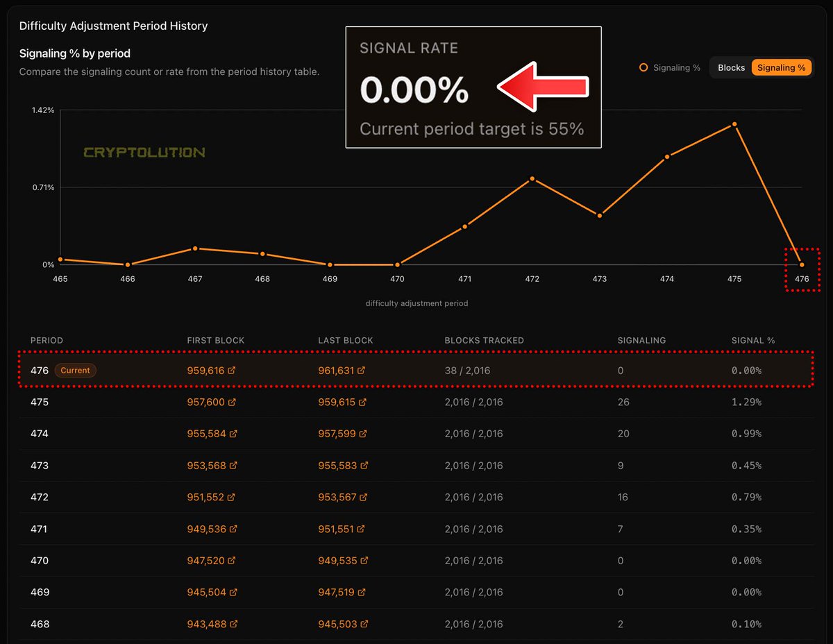
Task: Click the BLOCKS TRACKED column header
Action: pos(485,341)
